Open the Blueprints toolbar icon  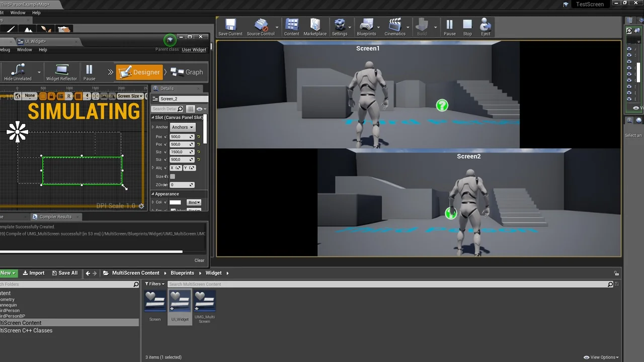(x=366, y=26)
